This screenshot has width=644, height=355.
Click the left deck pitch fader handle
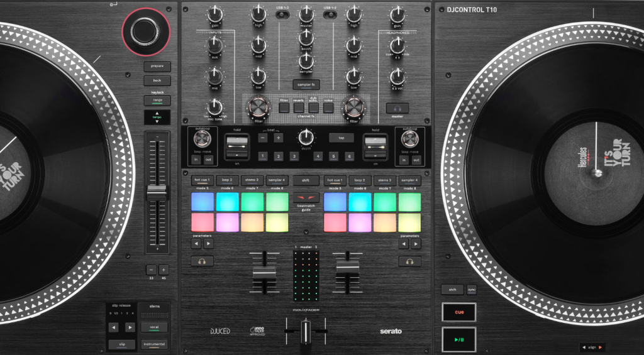[157, 192]
